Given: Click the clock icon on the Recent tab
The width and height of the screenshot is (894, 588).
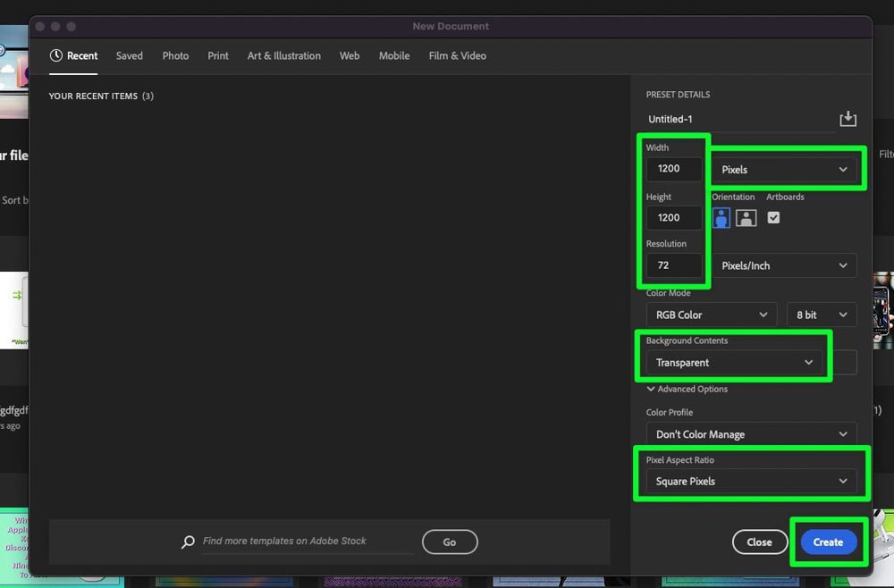Looking at the screenshot, I should 57,55.
